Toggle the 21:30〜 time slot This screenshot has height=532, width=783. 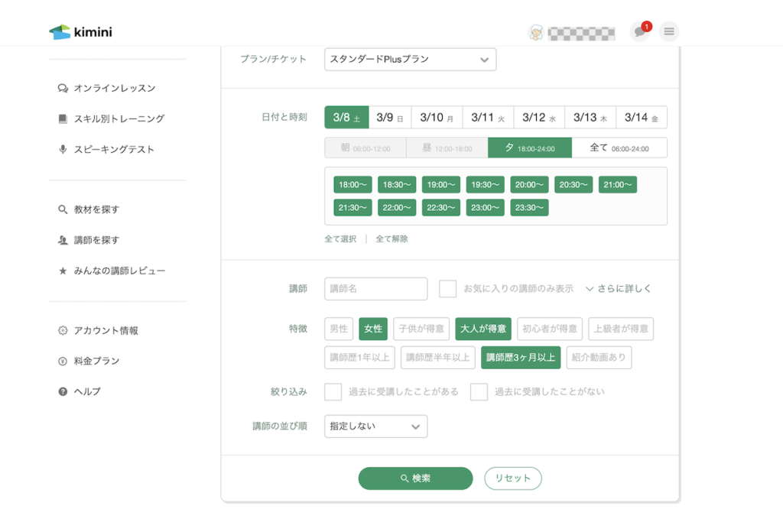point(353,208)
